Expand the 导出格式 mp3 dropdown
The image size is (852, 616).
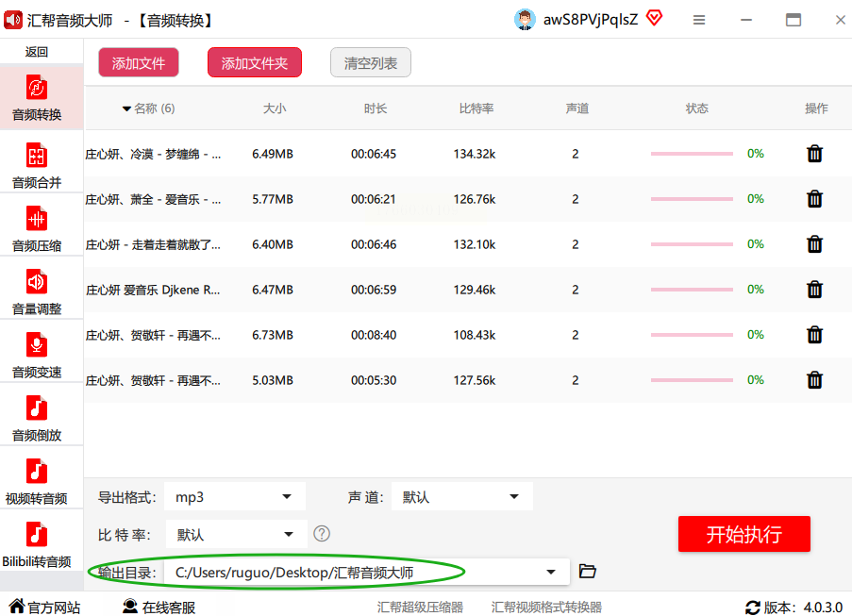[x=235, y=496]
